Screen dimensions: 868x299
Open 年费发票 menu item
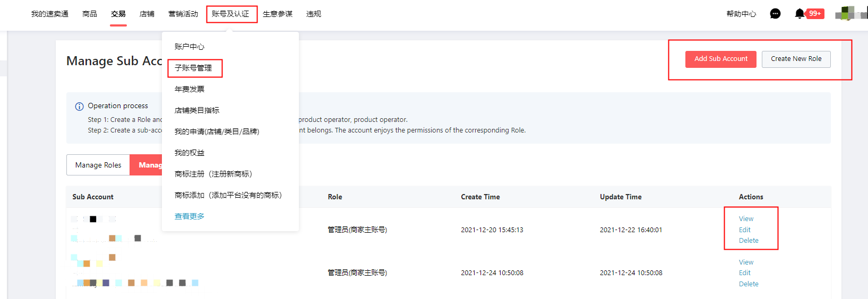pyautogui.click(x=190, y=89)
